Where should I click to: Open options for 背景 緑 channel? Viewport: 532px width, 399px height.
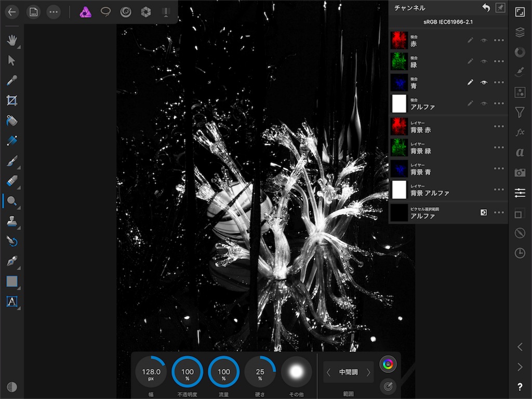tap(499, 148)
